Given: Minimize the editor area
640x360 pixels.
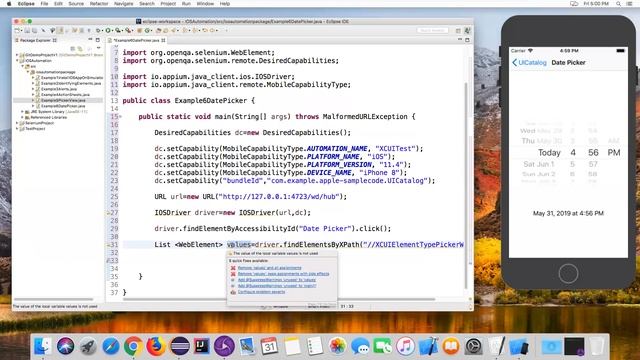Looking at the screenshot, I should point(460,40).
